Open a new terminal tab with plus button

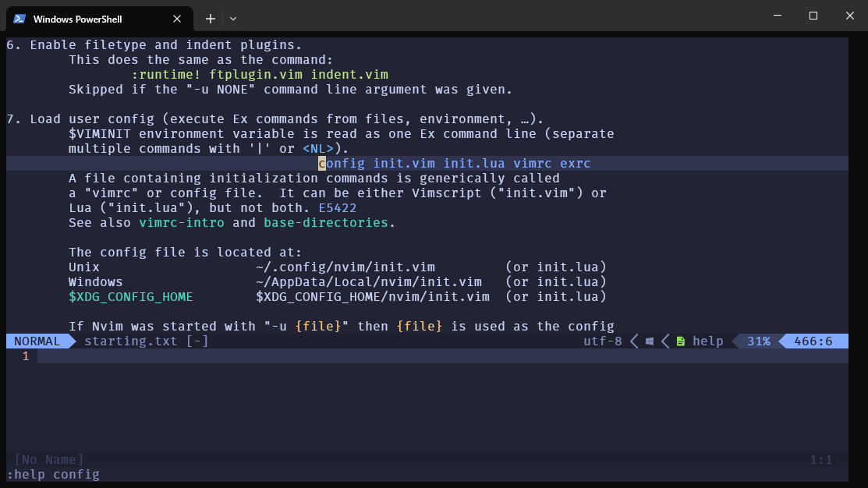tap(210, 19)
